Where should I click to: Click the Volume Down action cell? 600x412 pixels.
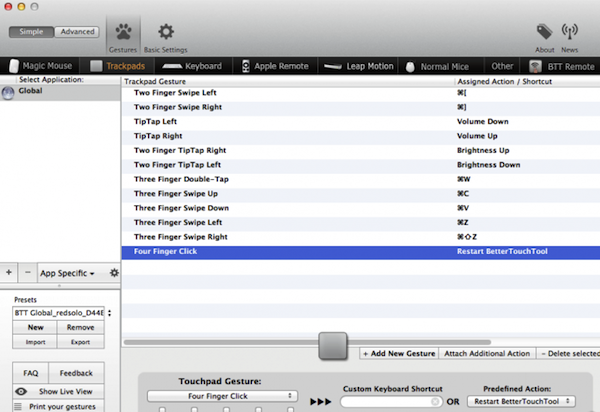point(483,122)
